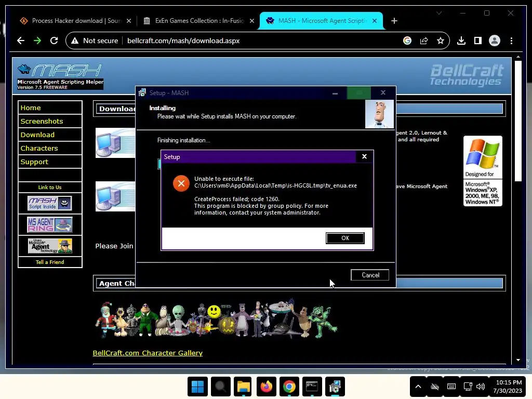Click second computer download icon
Screen dimensions: 532x399
(115, 196)
